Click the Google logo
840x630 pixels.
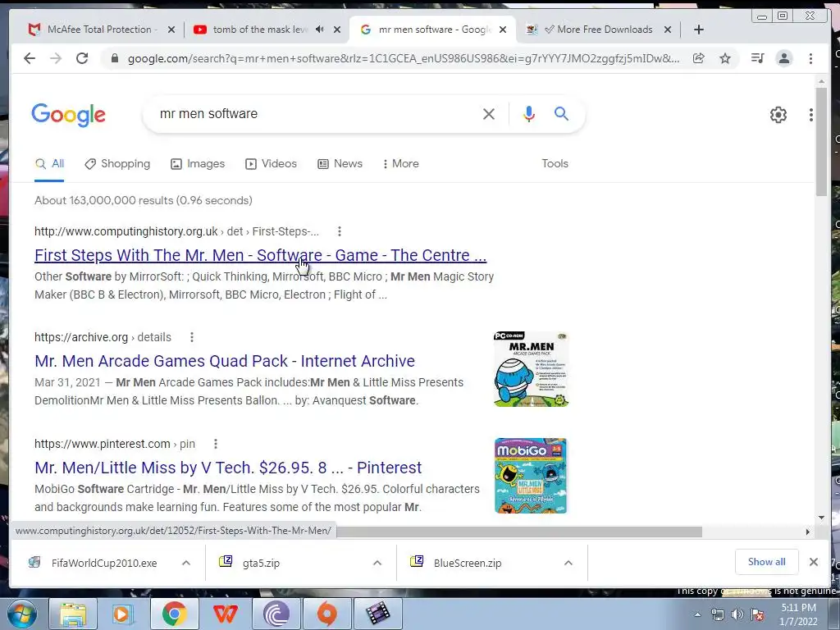pyautogui.click(x=69, y=115)
